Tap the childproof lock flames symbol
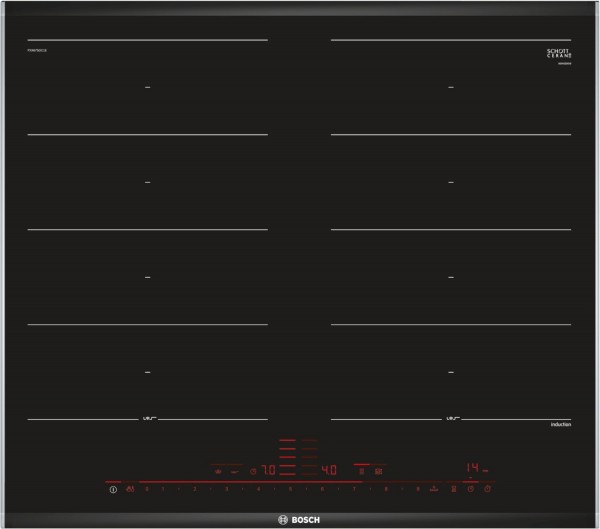600x529 pixels. coord(130,489)
